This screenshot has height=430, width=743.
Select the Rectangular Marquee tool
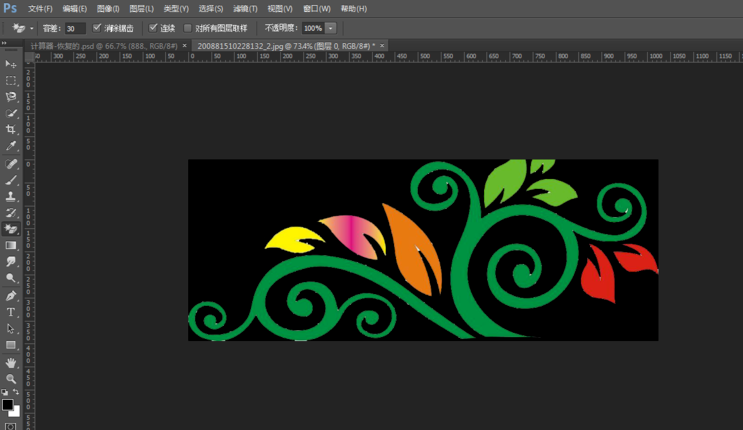(10, 80)
